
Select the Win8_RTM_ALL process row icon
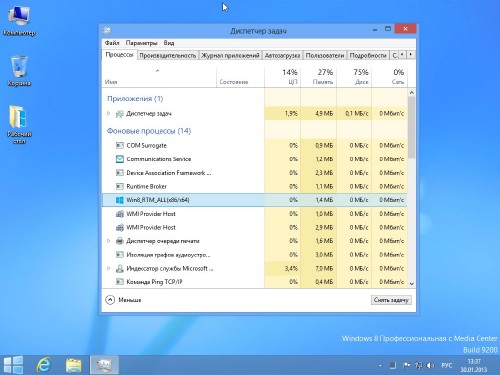(x=120, y=200)
